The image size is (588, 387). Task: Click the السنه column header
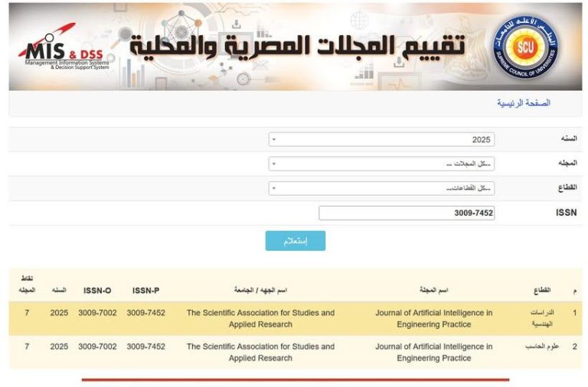coord(59,291)
